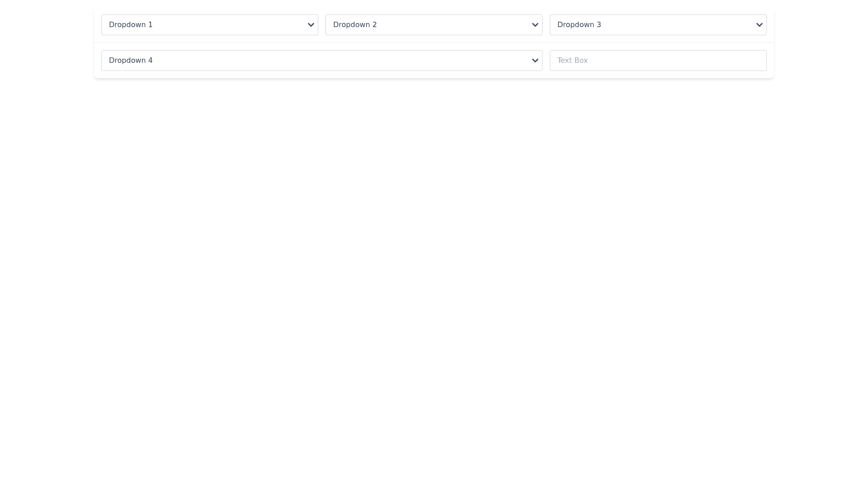The width and height of the screenshot is (868, 488).
Task: Focus the Text Box input field
Action: (x=658, y=61)
